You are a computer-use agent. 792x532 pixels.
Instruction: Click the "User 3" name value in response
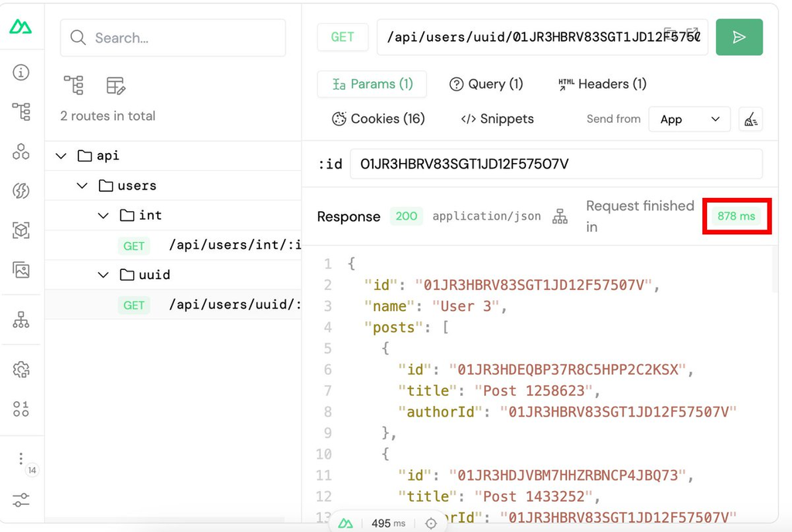pyautogui.click(x=465, y=306)
